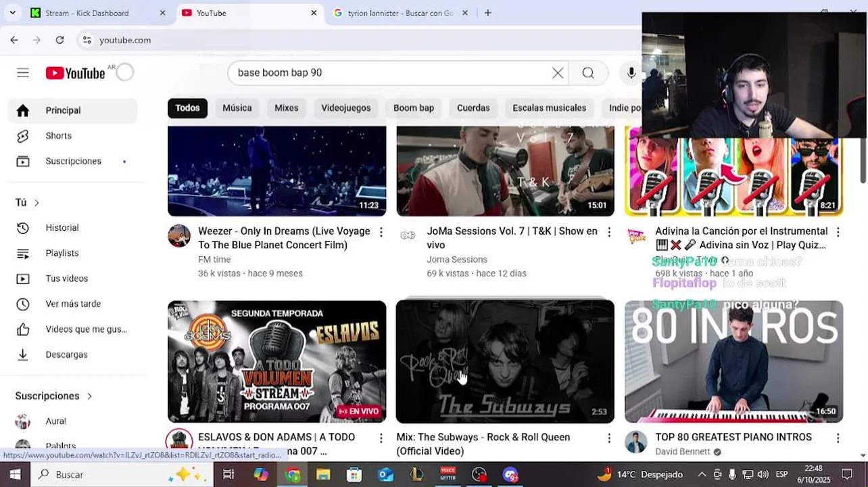Open Descargas in the sidebar
This screenshot has width=868, height=487.
pyautogui.click(x=72, y=354)
